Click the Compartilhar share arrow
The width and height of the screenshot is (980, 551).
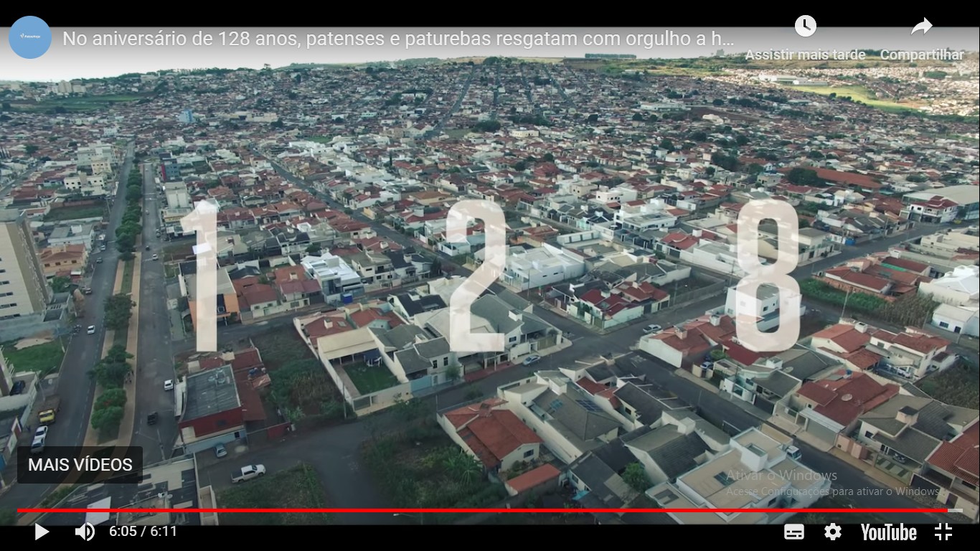point(922,27)
